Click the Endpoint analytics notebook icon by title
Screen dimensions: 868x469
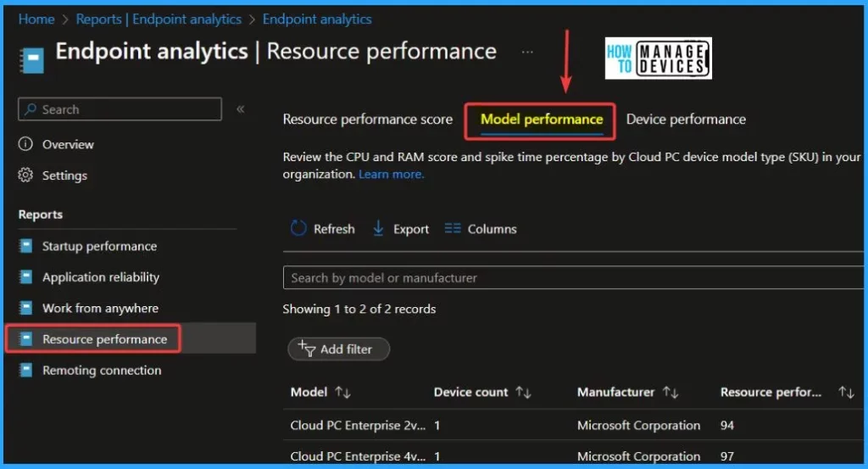coord(31,60)
